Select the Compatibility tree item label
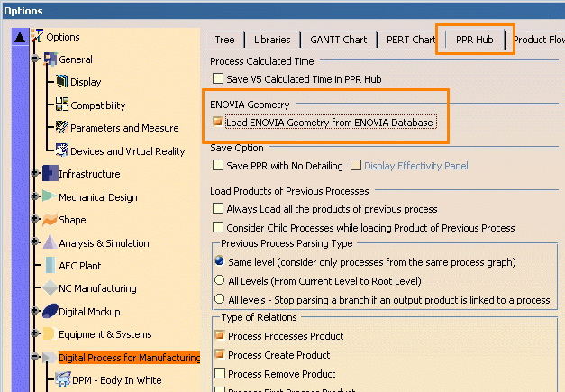The image size is (565, 392). coord(98,105)
